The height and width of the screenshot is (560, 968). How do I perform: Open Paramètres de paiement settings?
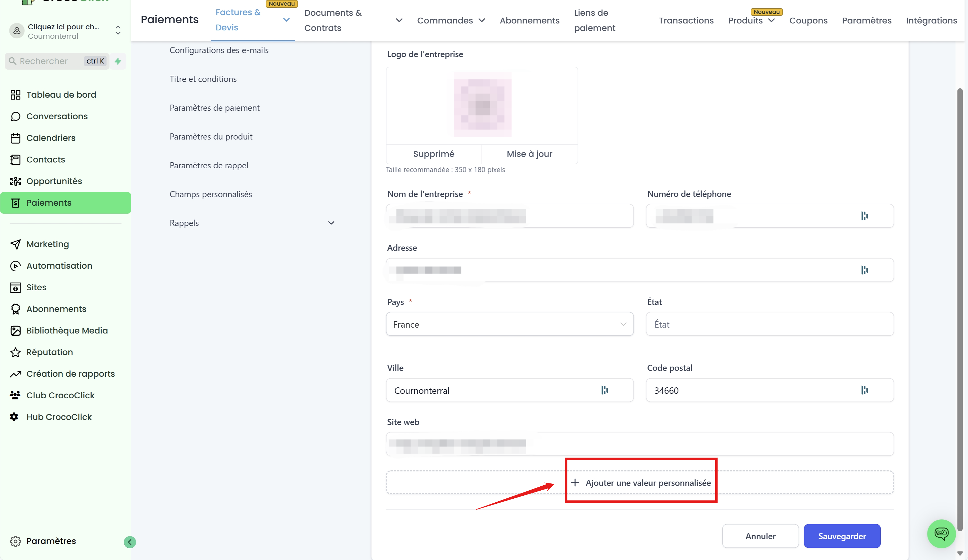pyautogui.click(x=214, y=108)
